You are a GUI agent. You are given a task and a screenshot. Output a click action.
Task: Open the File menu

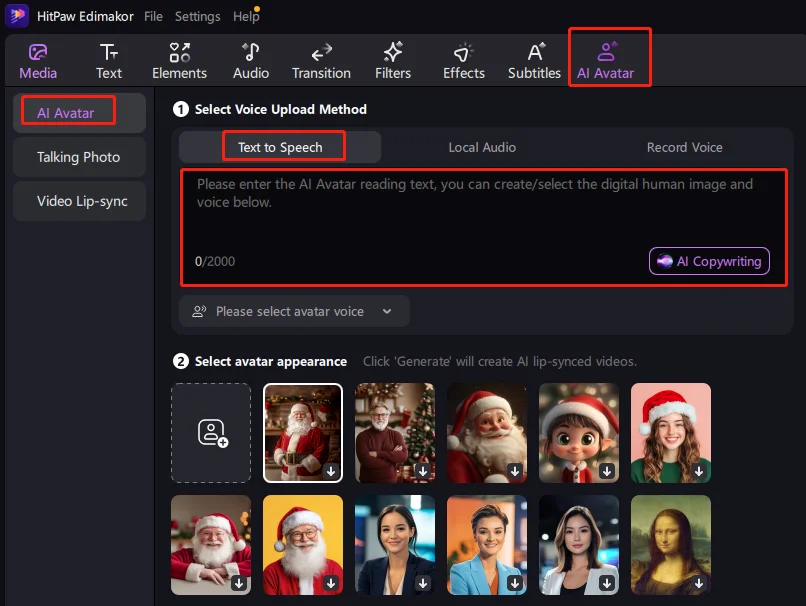point(153,17)
